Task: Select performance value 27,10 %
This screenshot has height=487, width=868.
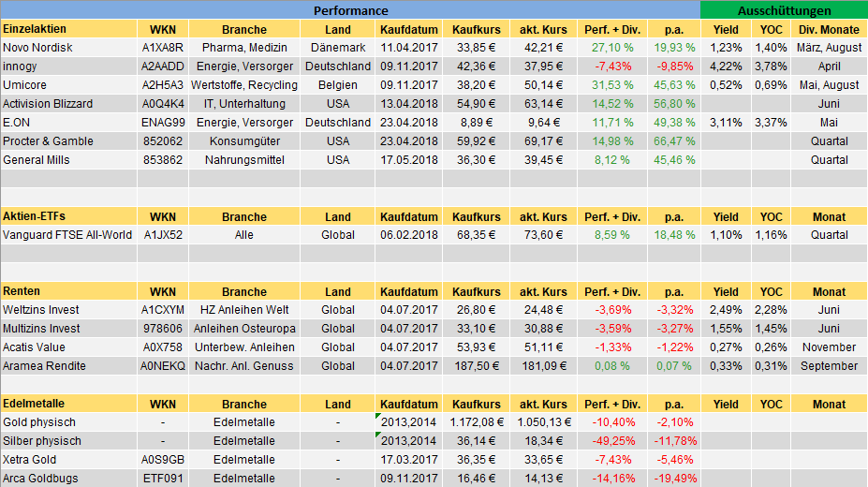Action: point(612,48)
